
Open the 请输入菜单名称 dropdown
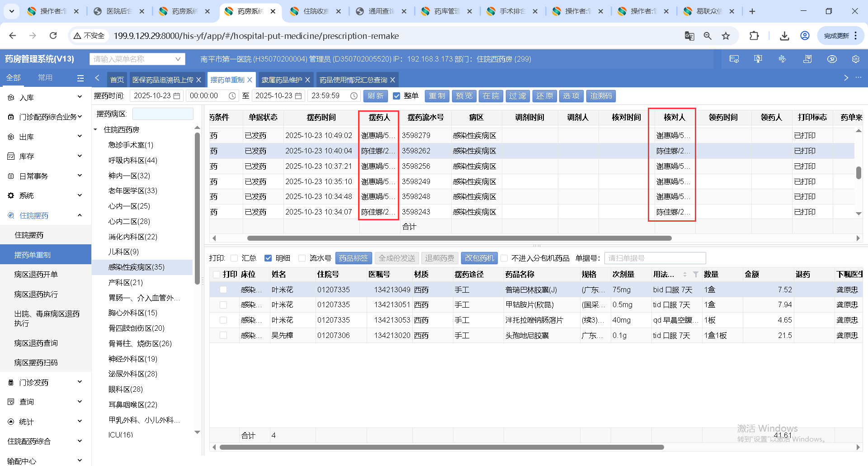coord(178,59)
